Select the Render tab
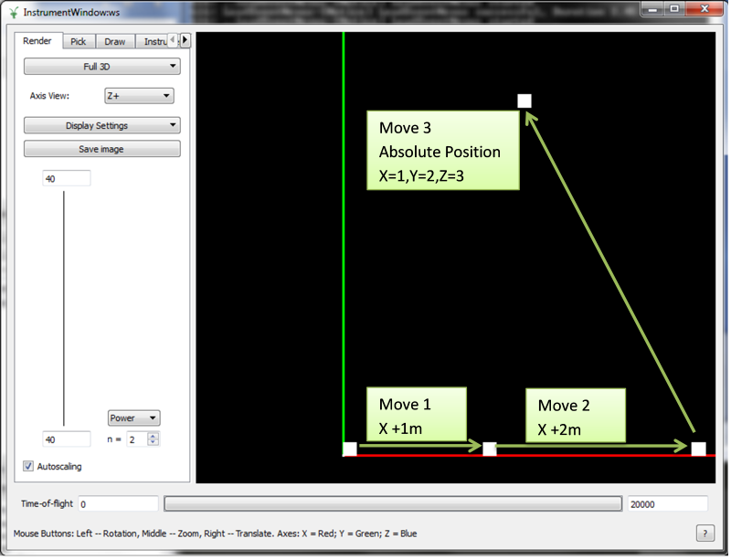This screenshot has height=560, width=731. [37, 41]
